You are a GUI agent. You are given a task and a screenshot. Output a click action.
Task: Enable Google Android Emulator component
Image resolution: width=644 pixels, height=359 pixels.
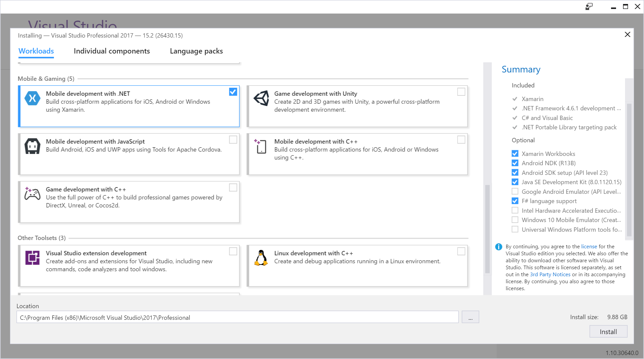515,191
